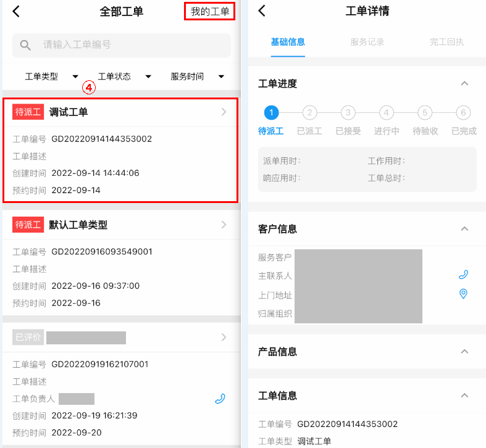Select progress step 1 待派工
Image resolution: width=486 pixels, height=448 pixels.
click(271, 112)
